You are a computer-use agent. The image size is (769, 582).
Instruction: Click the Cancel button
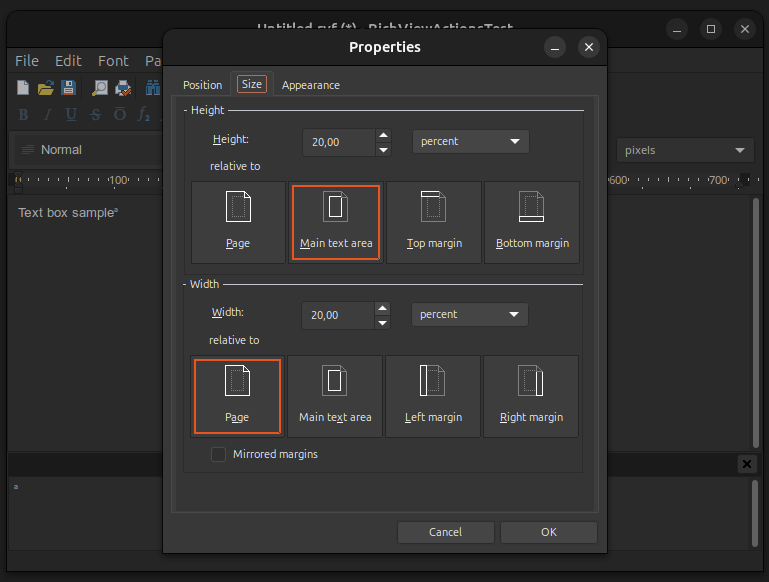coord(445,532)
